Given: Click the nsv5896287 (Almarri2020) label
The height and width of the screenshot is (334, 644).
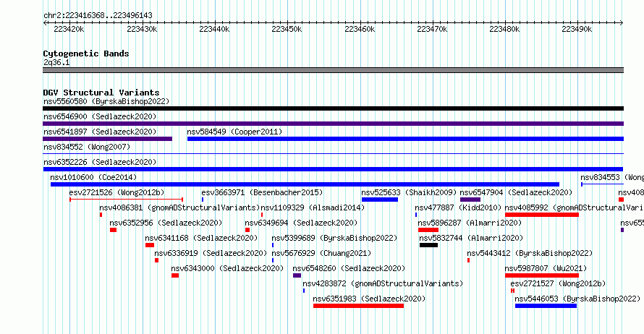Looking at the screenshot, I should (x=470, y=223).
